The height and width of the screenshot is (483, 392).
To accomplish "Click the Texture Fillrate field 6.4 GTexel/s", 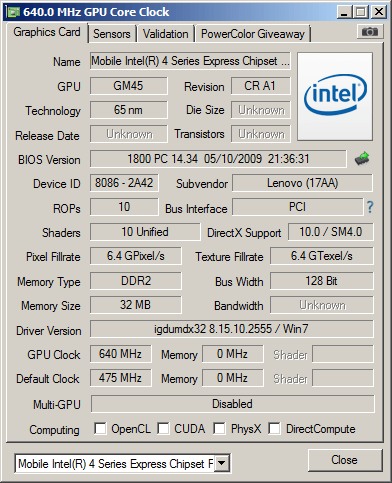I will point(322,256).
